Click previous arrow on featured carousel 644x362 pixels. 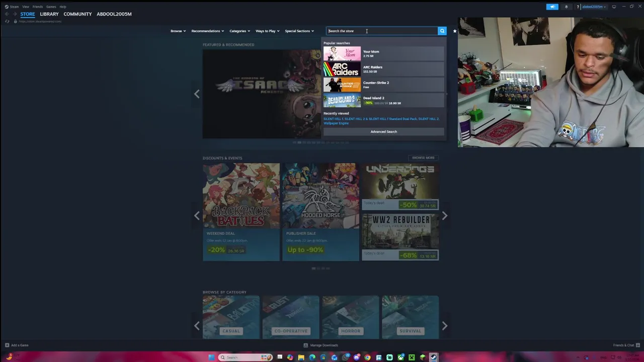click(x=197, y=94)
